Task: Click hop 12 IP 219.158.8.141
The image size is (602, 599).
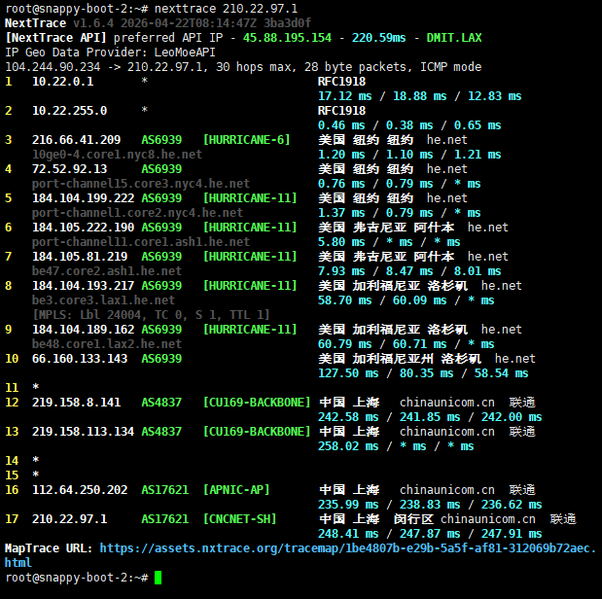Action: pos(76,402)
